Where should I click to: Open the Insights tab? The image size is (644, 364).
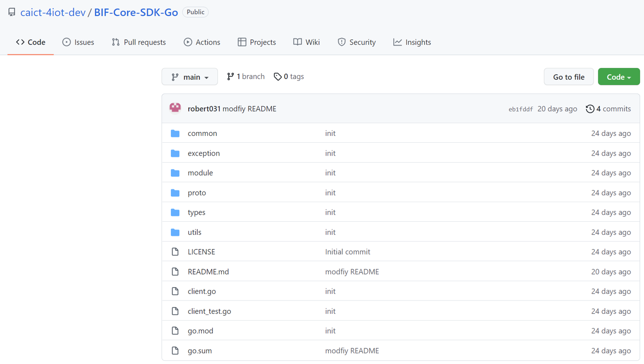[x=412, y=42]
